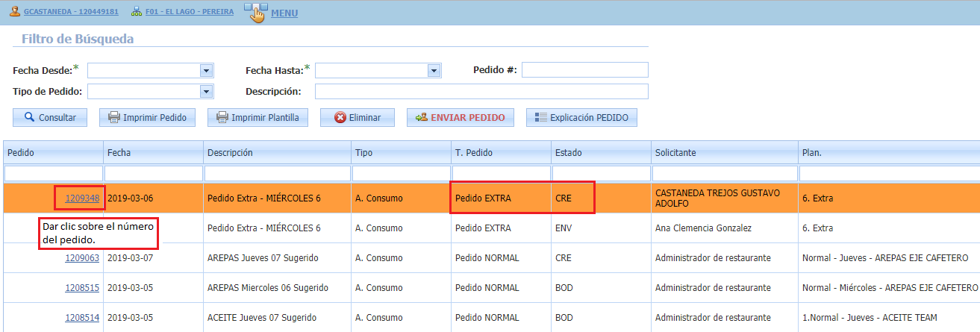
Task: Click the Imprimir Plantilla button
Action: (258, 117)
